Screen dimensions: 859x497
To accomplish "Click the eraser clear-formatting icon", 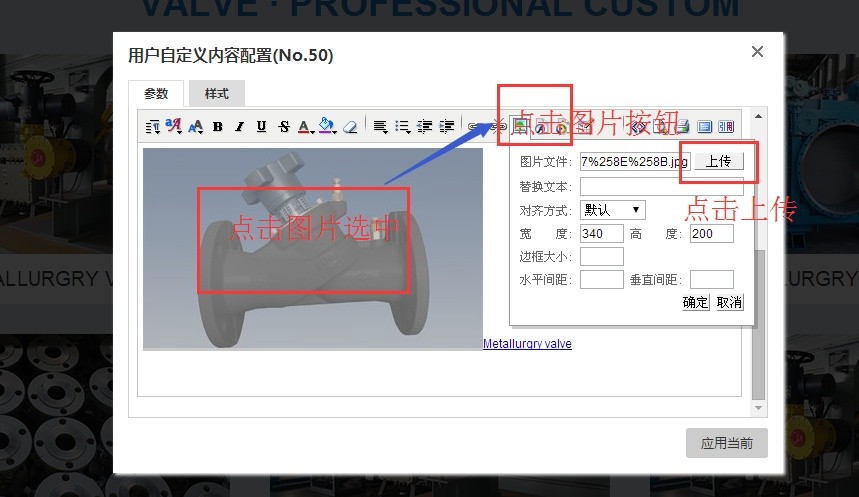I will 350,127.
